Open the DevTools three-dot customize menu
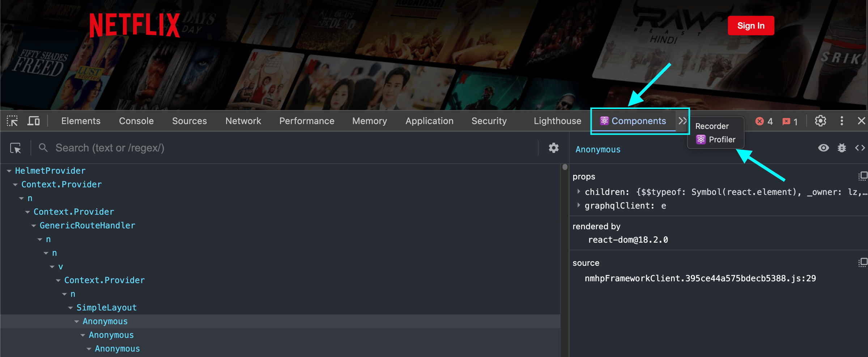This screenshot has width=868, height=357. click(x=842, y=121)
